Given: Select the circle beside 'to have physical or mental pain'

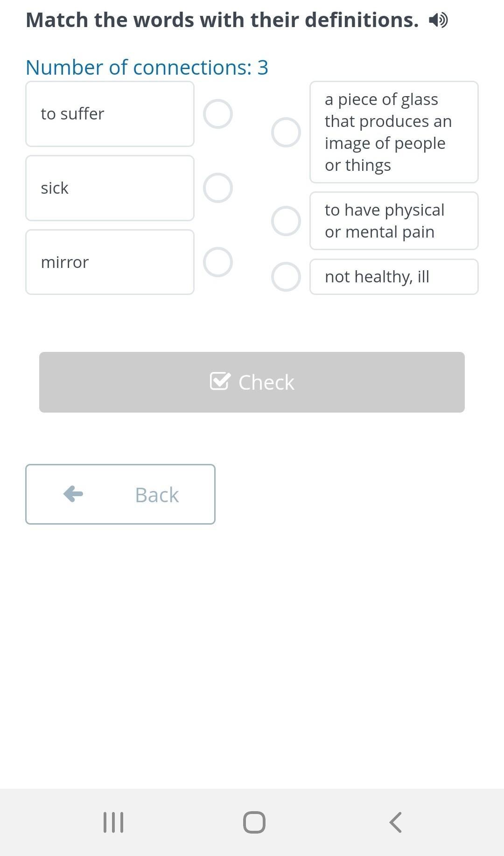Looking at the screenshot, I should click(286, 221).
